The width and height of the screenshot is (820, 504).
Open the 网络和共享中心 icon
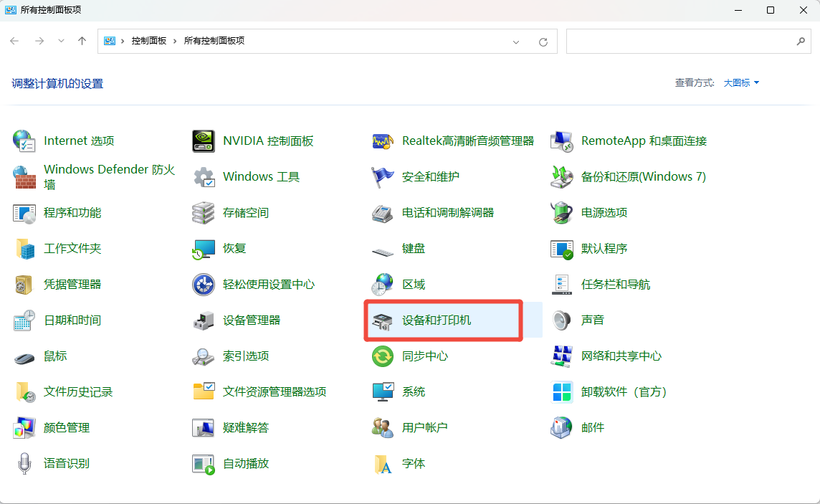pyautogui.click(x=562, y=356)
